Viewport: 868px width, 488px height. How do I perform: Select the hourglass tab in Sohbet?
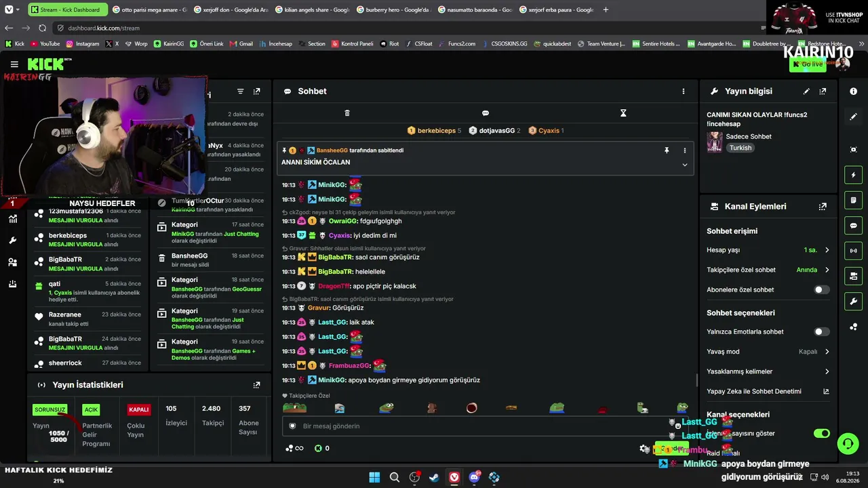pyautogui.click(x=623, y=113)
